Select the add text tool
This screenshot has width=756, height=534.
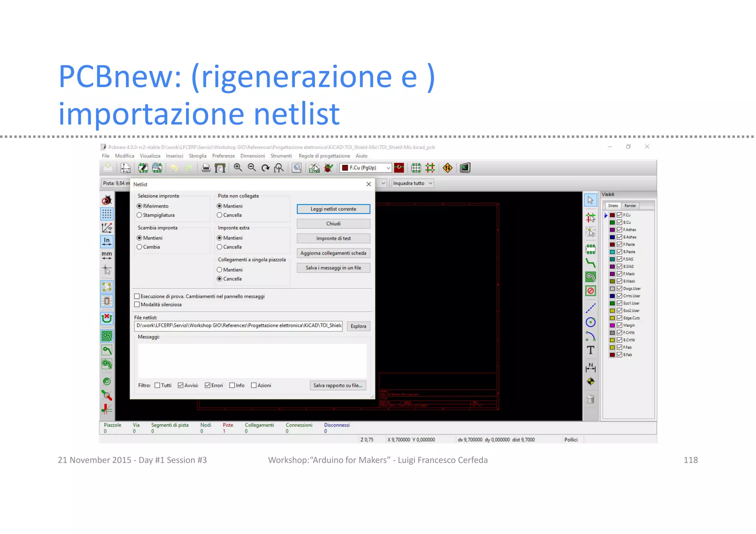pos(591,350)
